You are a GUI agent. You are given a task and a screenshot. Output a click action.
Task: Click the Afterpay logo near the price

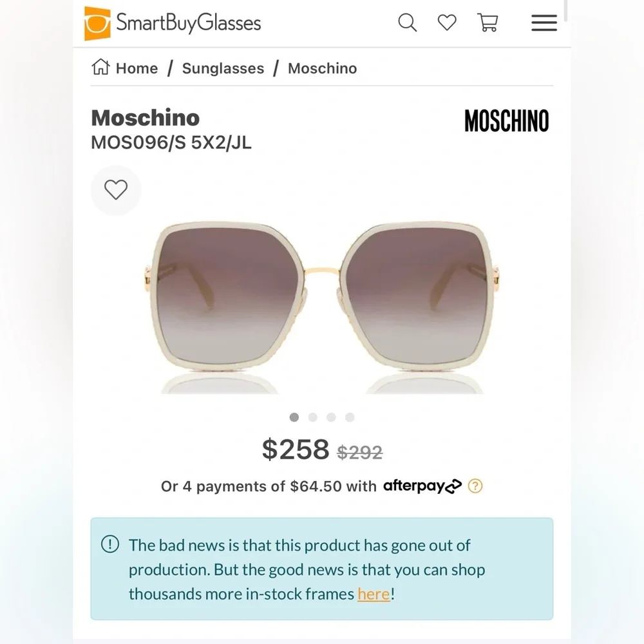pos(422,486)
